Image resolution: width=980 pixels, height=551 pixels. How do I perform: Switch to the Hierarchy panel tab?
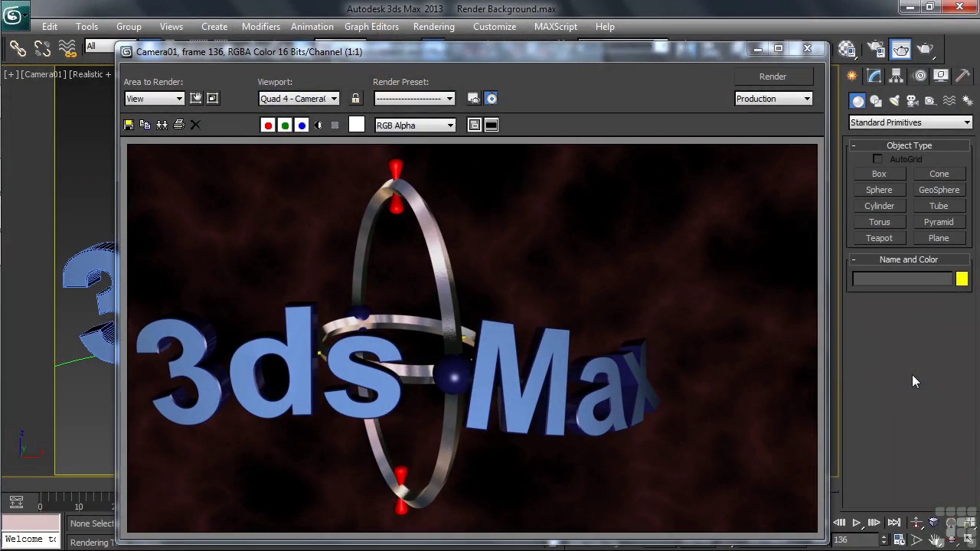(x=897, y=75)
